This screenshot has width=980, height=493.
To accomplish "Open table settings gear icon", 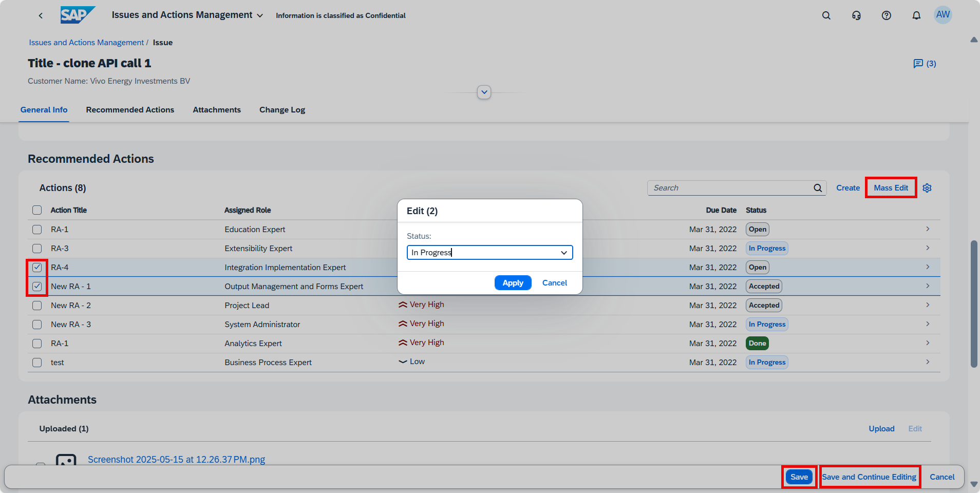I will point(927,188).
